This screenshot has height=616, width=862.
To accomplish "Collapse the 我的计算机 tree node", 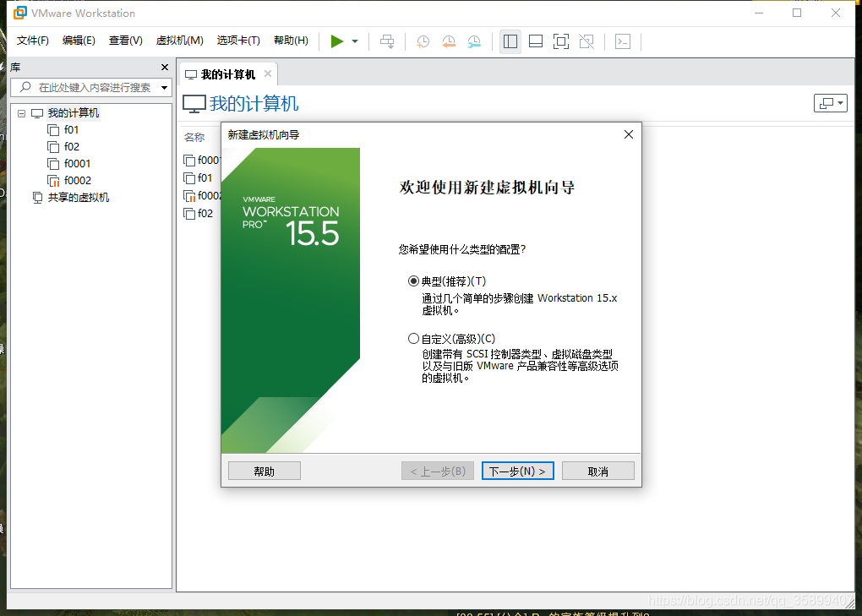I will point(21,113).
